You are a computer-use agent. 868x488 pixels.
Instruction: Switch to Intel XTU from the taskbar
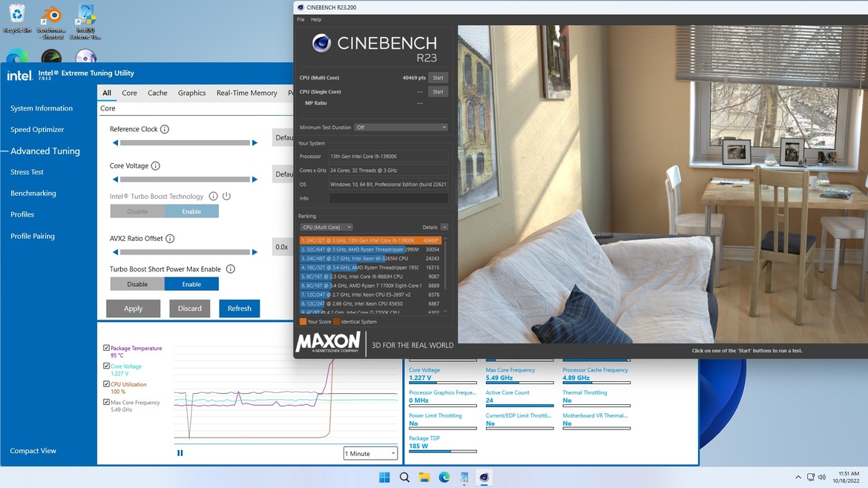464,477
